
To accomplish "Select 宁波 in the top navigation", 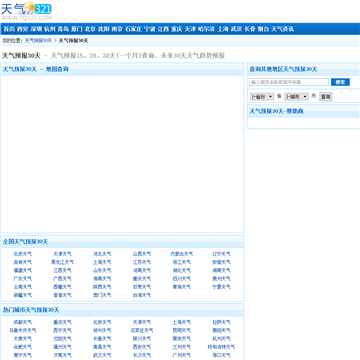I will [x=150, y=29].
